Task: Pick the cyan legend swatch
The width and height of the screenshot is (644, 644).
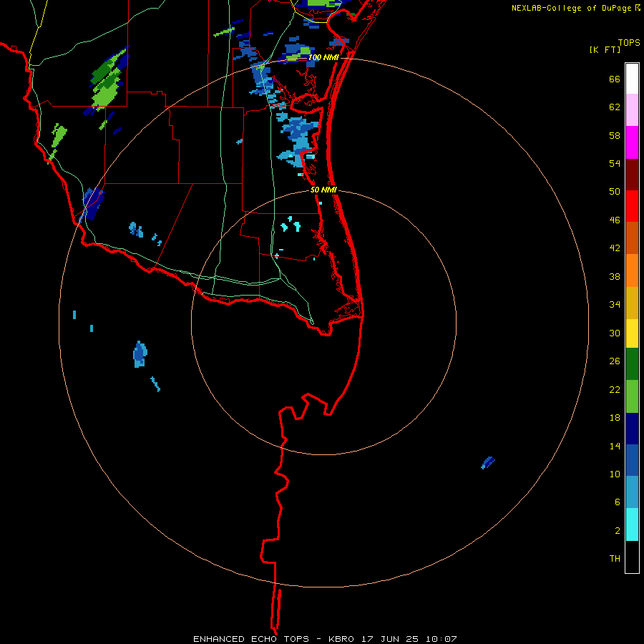Action: point(632,525)
